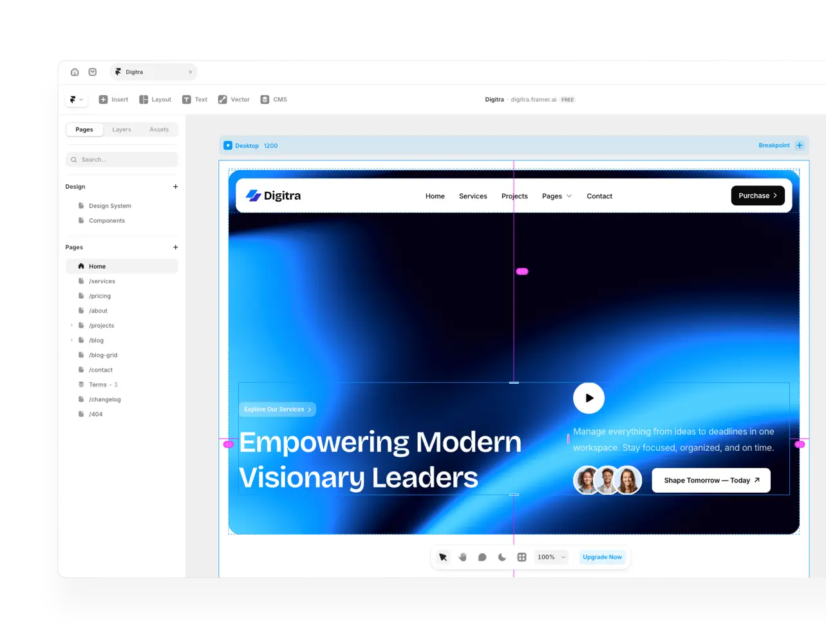Show the Assets tab
This screenshot has height=644, width=826.
click(159, 129)
